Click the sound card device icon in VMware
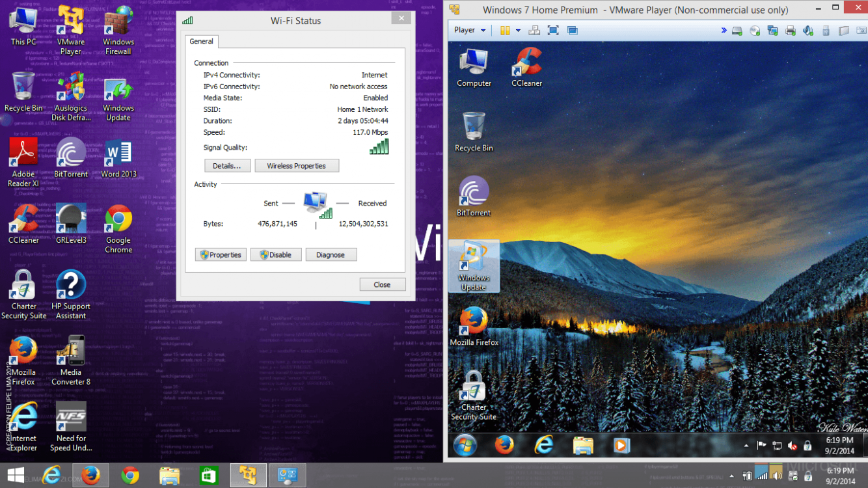Viewport: 868px width, 488px height. (808, 31)
